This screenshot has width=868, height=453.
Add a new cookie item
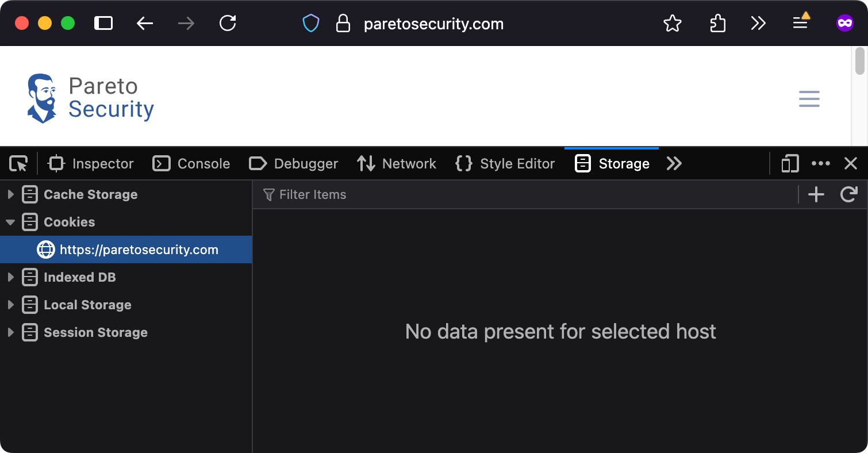point(816,195)
